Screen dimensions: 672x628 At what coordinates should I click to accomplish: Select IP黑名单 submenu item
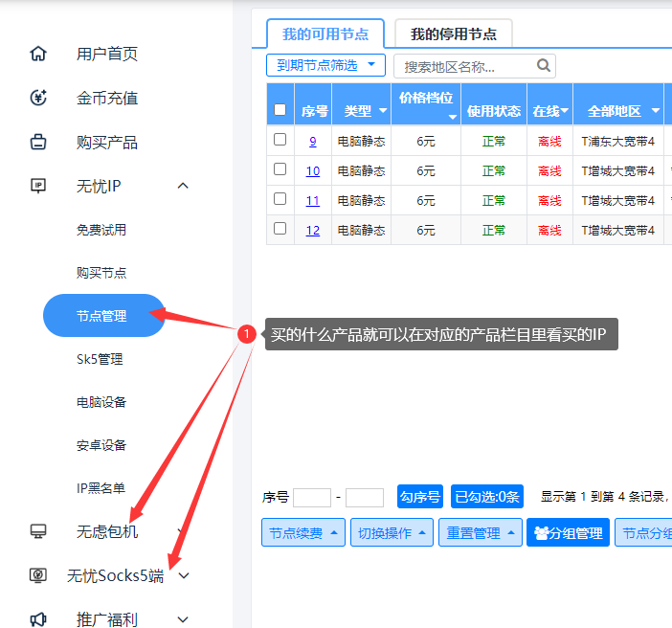click(101, 488)
